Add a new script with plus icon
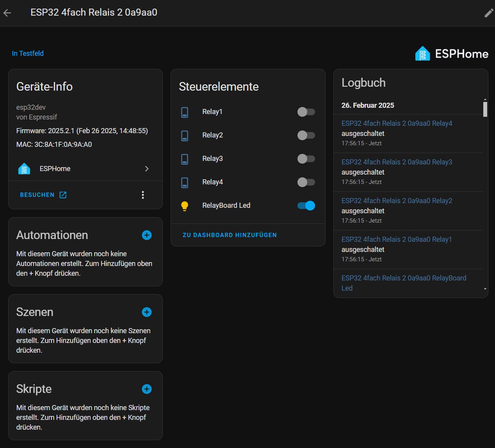The image size is (495, 448). tap(147, 389)
